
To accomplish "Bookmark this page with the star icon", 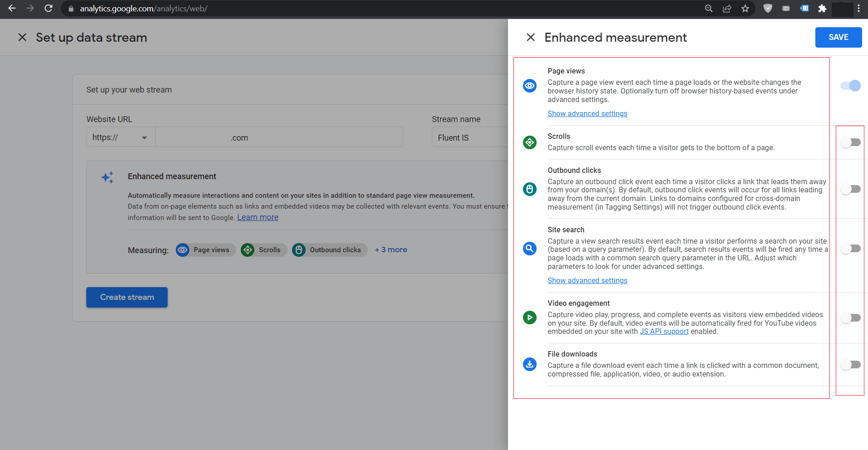I will [745, 9].
